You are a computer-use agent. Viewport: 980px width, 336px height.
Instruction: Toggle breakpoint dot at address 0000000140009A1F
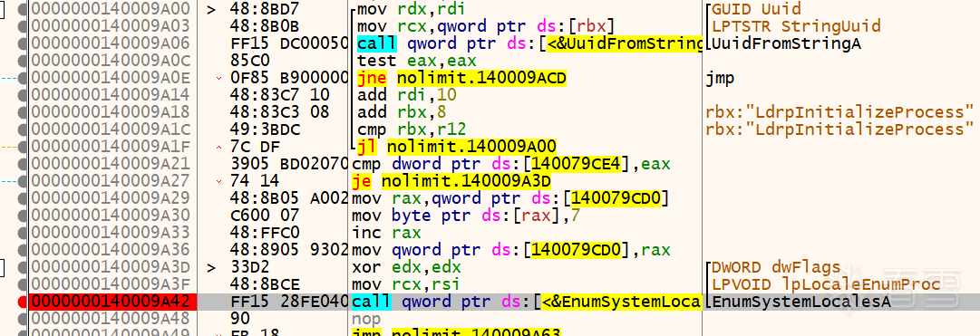point(24,147)
